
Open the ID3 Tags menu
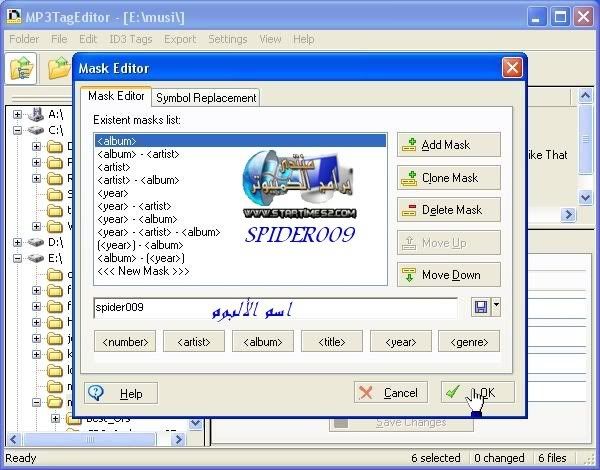[130, 39]
